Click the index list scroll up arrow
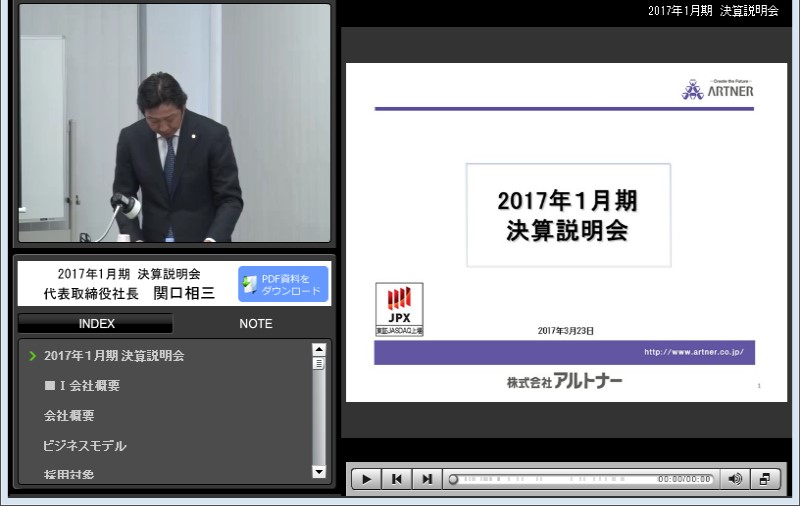The image size is (800, 506). pos(319,349)
